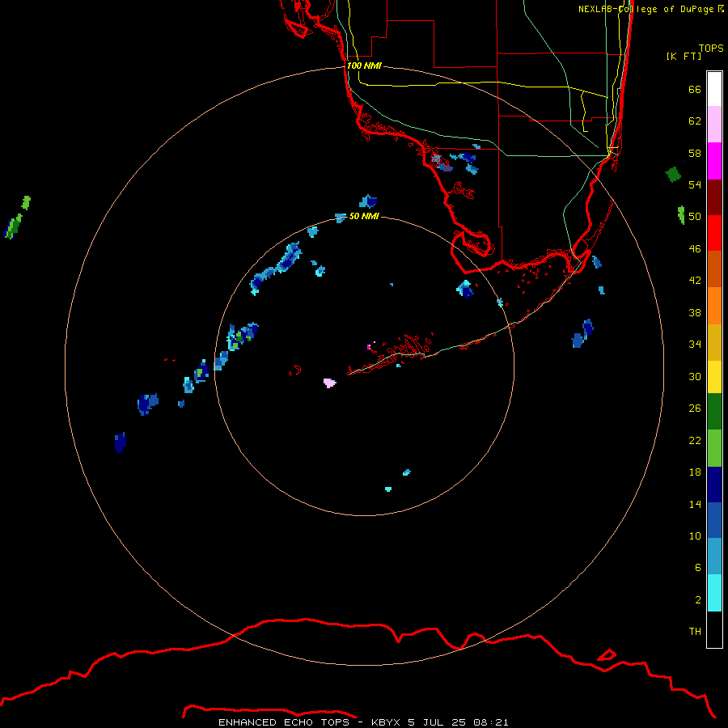Image resolution: width=728 pixels, height=728 pixels.
Task: Click the 46 legend value
Action: (x=695, y=249)
